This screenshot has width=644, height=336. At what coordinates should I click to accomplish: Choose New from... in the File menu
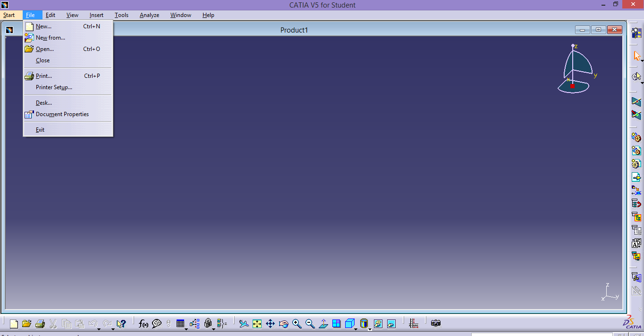click(68, 38)
